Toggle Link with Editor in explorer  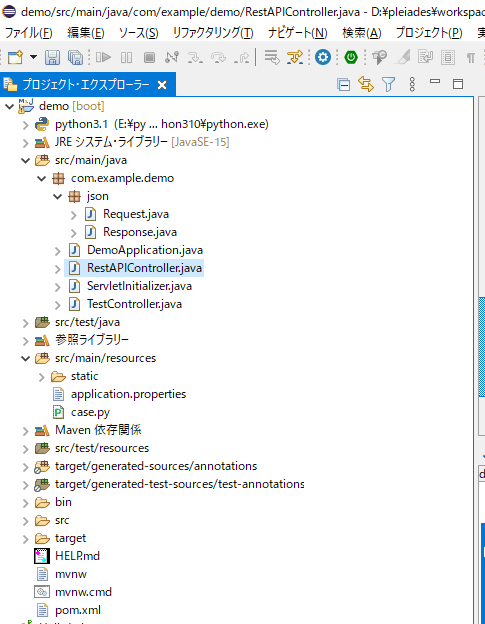tap(366, 84)
